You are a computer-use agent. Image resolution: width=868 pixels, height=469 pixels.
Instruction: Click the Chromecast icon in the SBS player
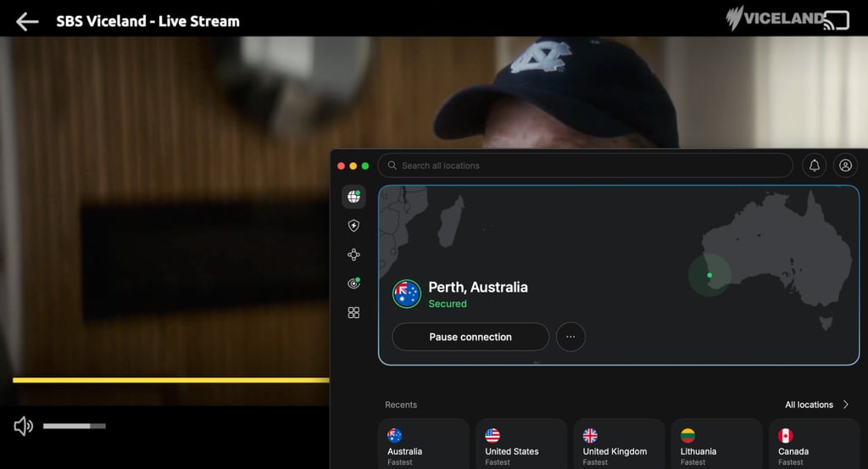pyautogui.click(x=836, y=20)
